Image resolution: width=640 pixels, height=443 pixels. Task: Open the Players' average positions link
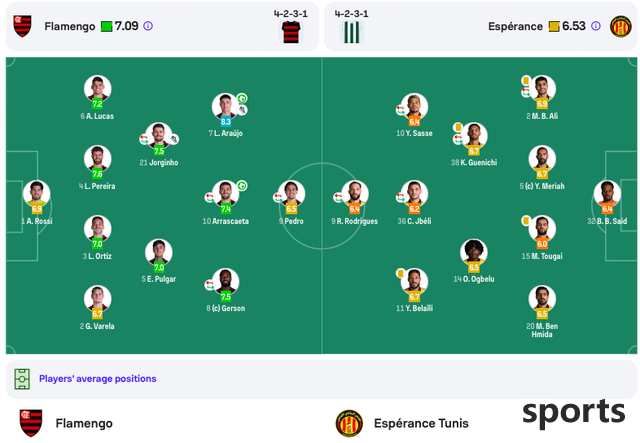[98, 378]
